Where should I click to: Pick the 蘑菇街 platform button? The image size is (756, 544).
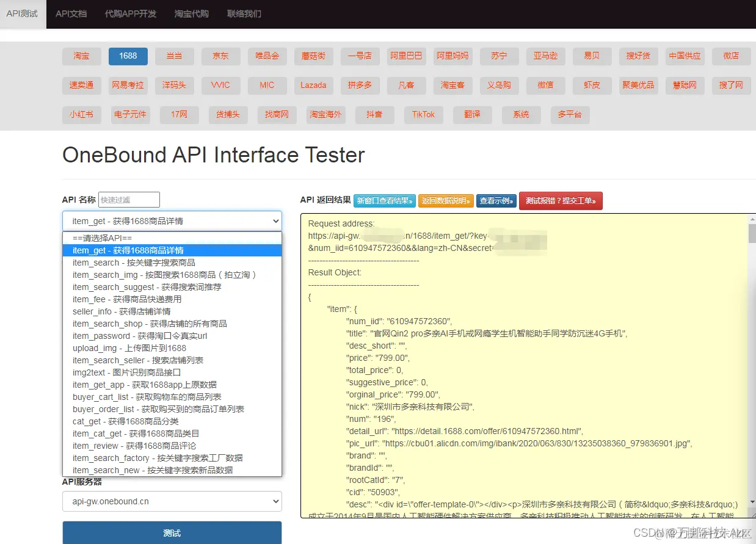click(314, 56)
